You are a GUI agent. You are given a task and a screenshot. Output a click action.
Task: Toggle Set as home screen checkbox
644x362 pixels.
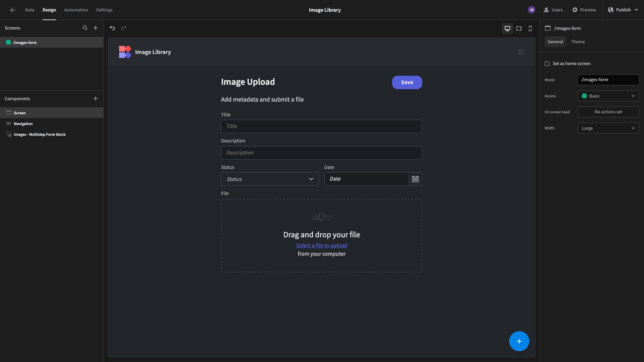point(547,64)
